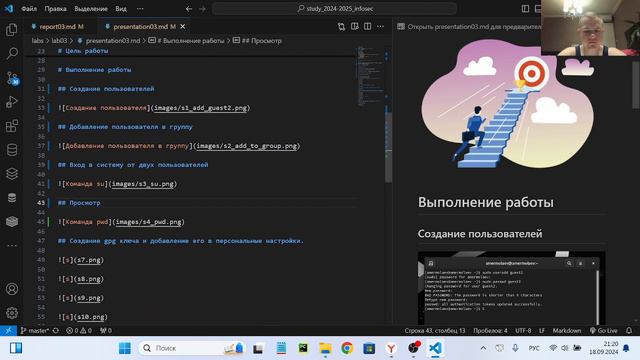
Task: Click the Windows taskbar Поиск search box
Action: (192, 348)
